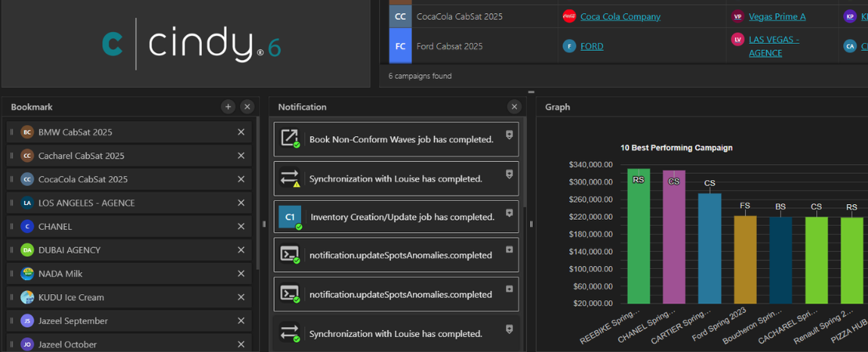Open the Vegas Prime A link
The width and height of the screenshot is (868, 352).
click(777, 16)
